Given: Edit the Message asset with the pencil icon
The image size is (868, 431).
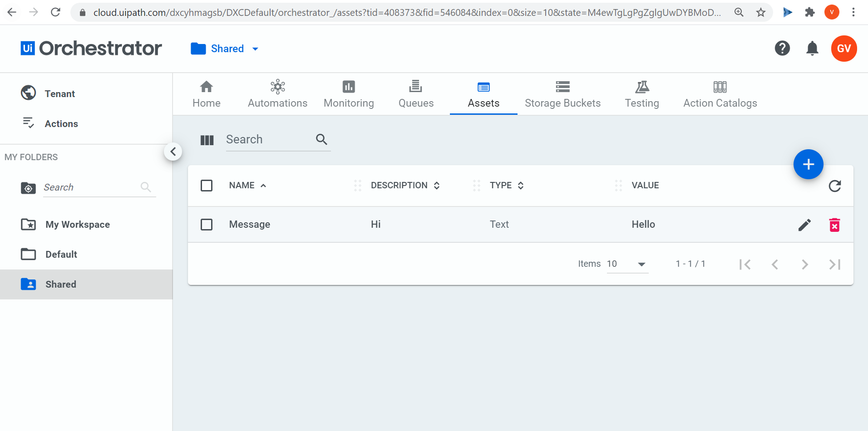Looking at the screenshot, I should point(804,225).
